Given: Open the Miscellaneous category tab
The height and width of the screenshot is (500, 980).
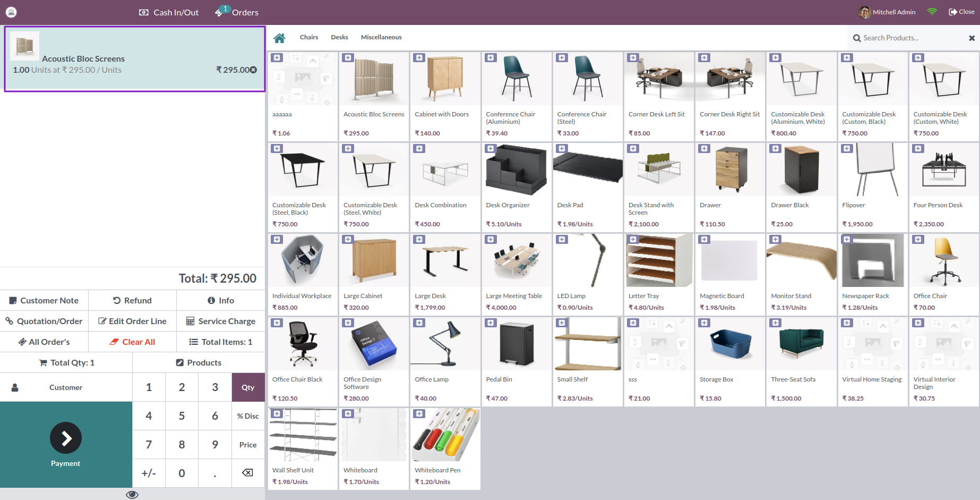Looking at the screenshot, I should [381, 37].
